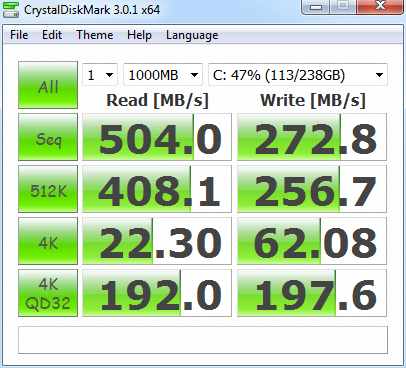Click the CrystalDiskMark title bar app icon
Viewport: 406px width, 368px height.
(x=11, y=9)
